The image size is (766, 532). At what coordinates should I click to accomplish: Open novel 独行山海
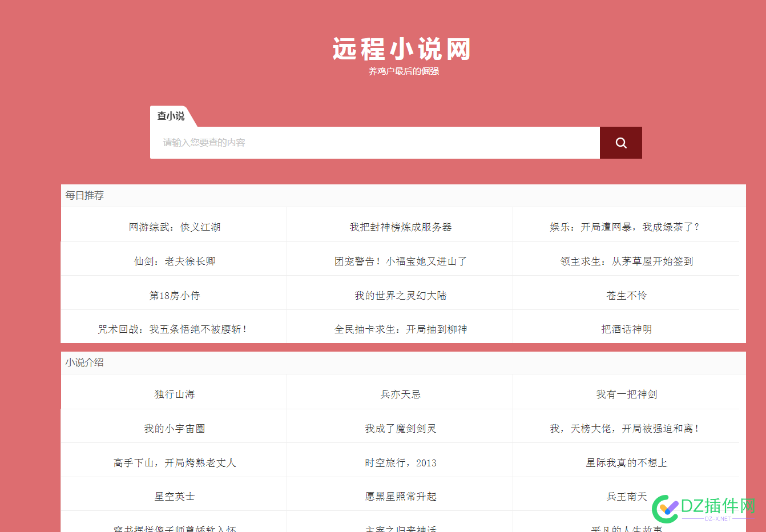[174, 394]
